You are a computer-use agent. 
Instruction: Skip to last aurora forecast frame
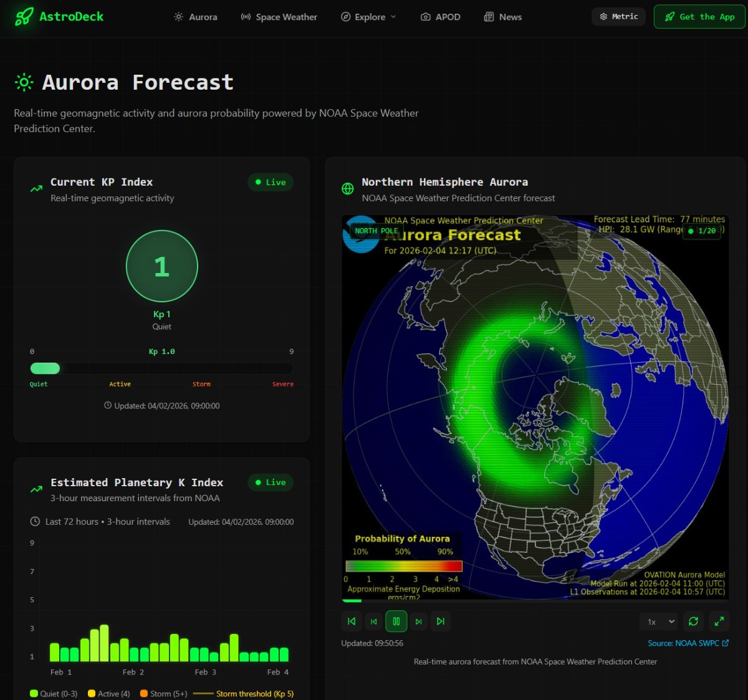[x=441, y=621]
